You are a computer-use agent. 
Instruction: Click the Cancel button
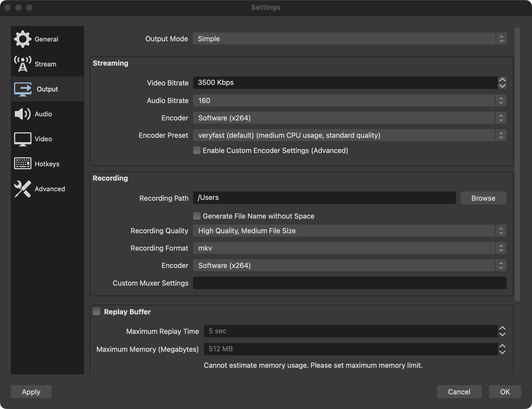[x=459, y=392]
